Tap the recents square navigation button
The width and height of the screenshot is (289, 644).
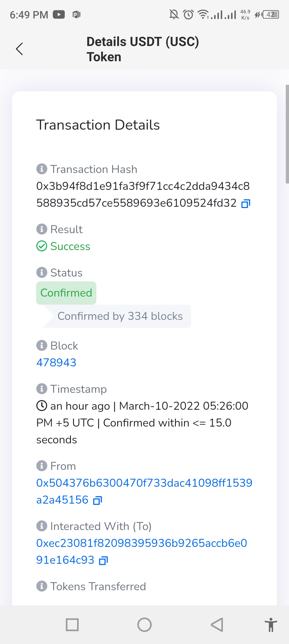point(73,625)
